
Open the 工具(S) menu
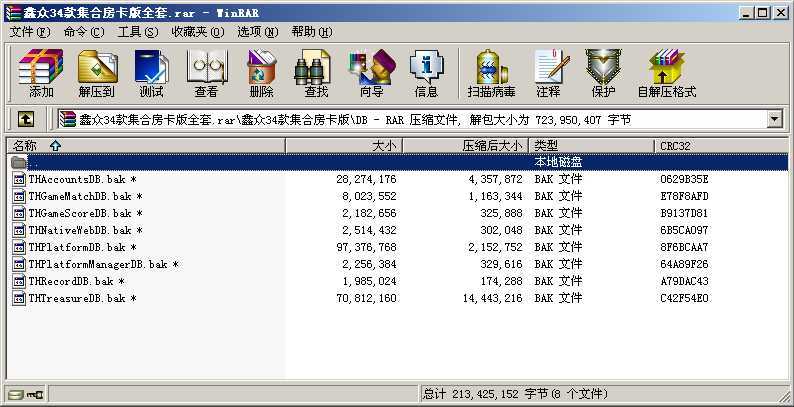click(138, 32)
